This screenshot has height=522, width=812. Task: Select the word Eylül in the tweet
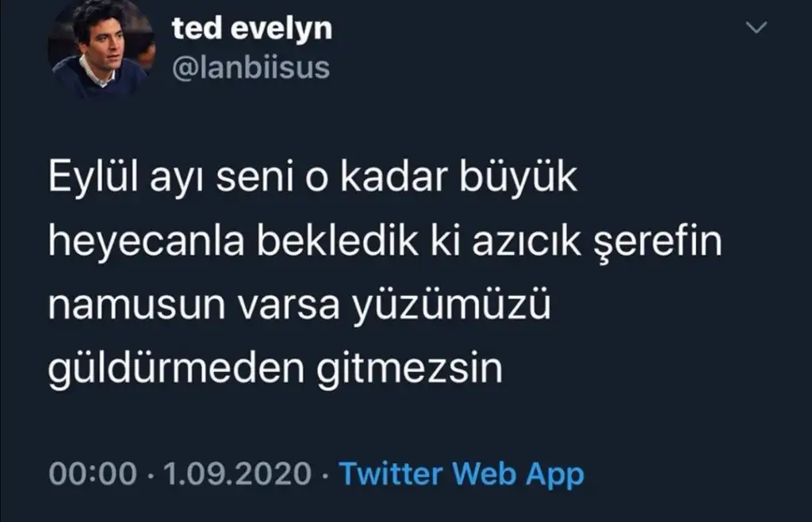pyautogui.click(x=94, y=178)
